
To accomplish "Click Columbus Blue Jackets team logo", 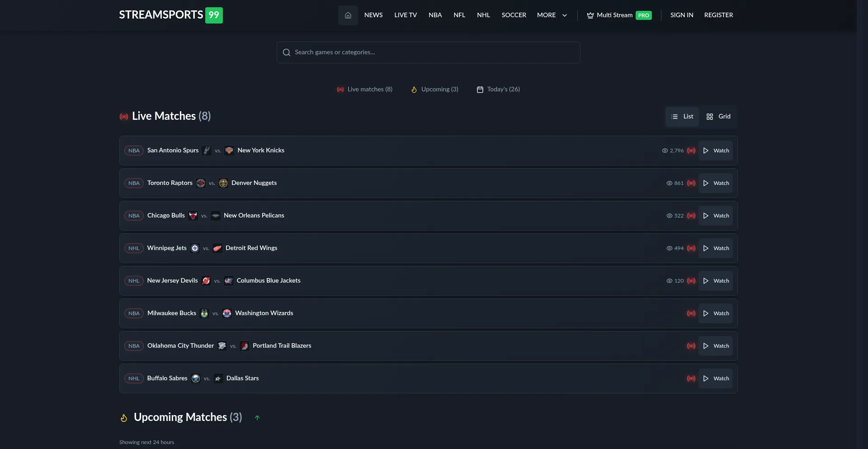I will (229, 281).
